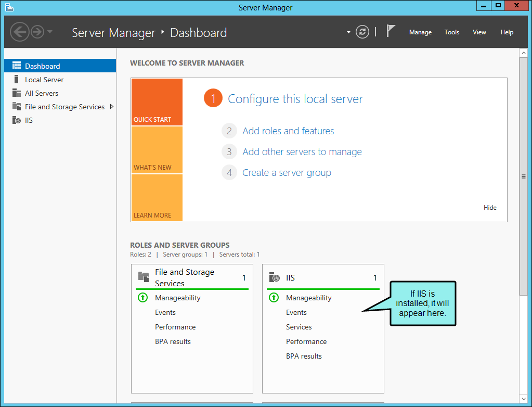Open the notifications flag icon
This screenshot has width=532, height=407.
(391, 31)
